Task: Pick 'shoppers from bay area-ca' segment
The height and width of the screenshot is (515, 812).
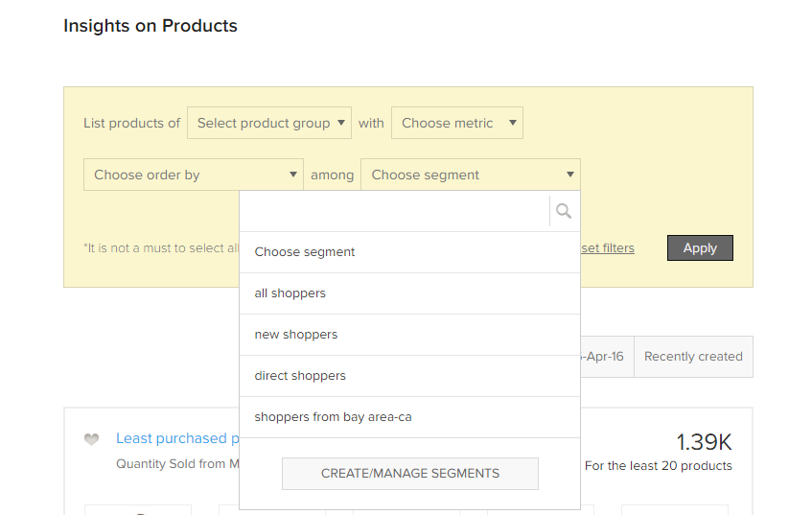Action: (333, 417)
